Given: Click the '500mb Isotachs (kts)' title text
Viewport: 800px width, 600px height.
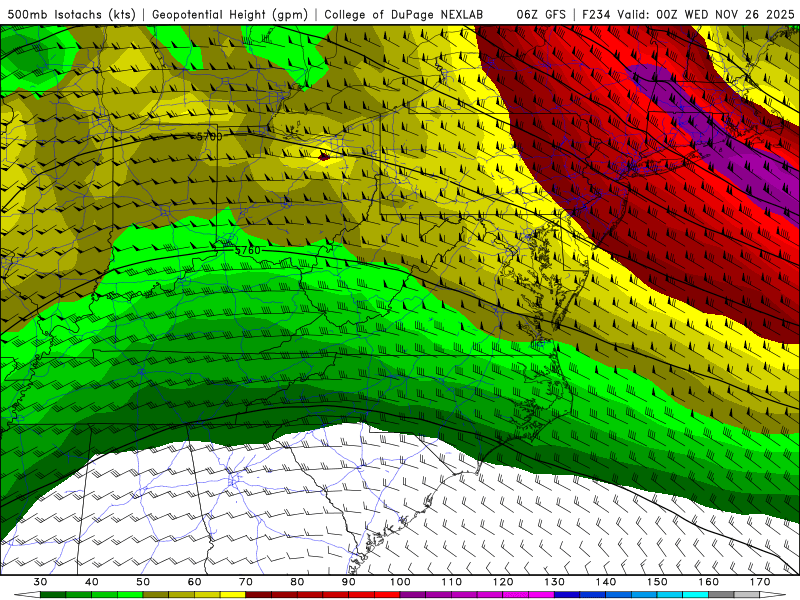Looking at the screenshot, I should click(72, 15).
